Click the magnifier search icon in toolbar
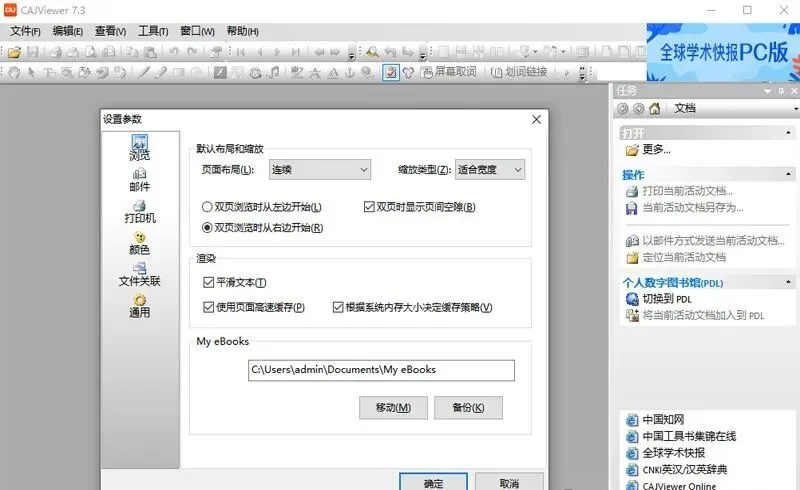Image resolution: width=800 pixels, height=490 pixels. click(x=372, y=52)
